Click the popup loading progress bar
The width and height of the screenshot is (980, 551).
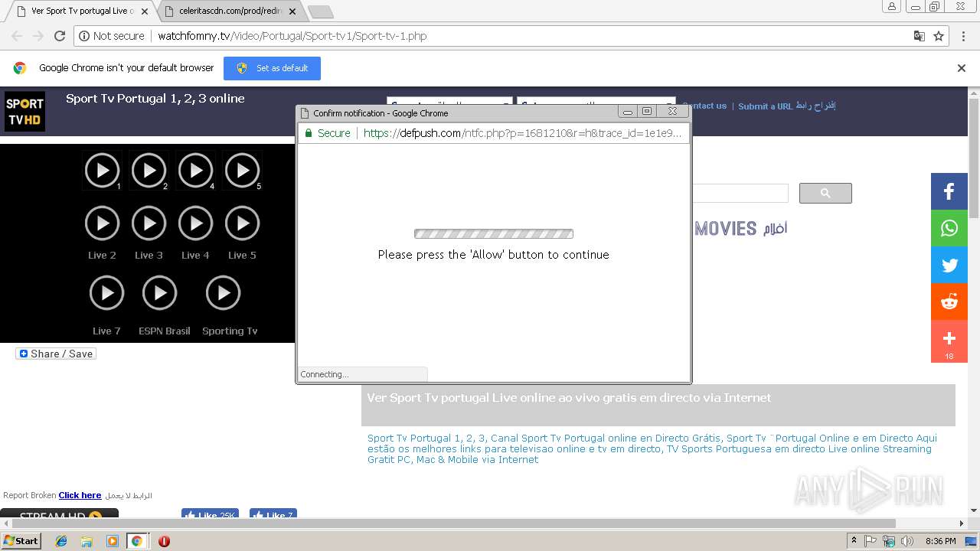pyautogui.click(x=494, y=234)
